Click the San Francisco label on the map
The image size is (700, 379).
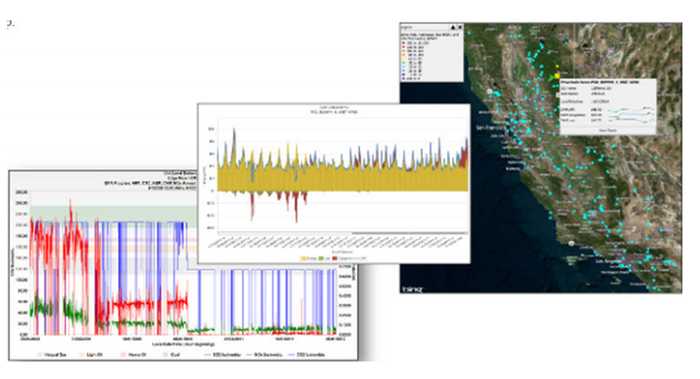pos(490,127)
